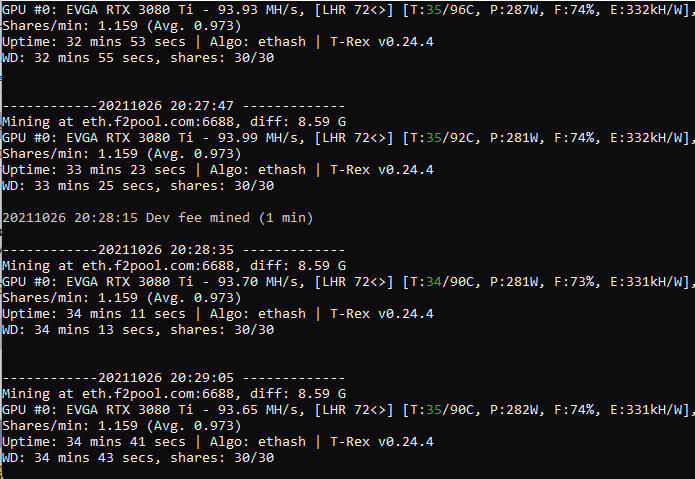Image resolution: width=695 pixels, height=479 pixels.
Task: Click the 20:29:05 timestamp separator line
Action: [173, 378]
